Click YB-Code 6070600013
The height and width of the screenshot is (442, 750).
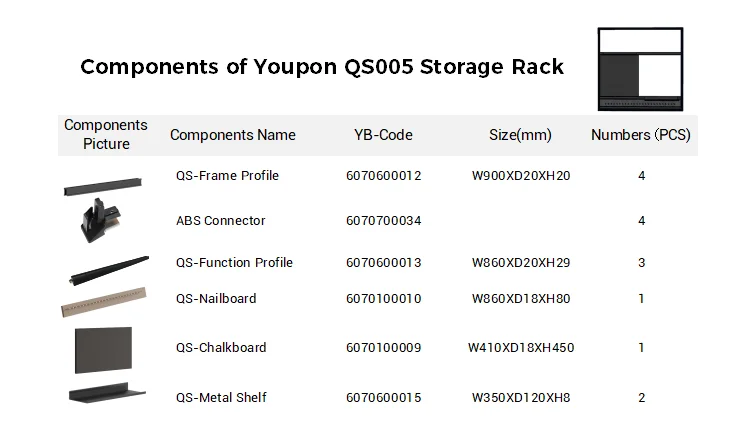click(383, 263)
